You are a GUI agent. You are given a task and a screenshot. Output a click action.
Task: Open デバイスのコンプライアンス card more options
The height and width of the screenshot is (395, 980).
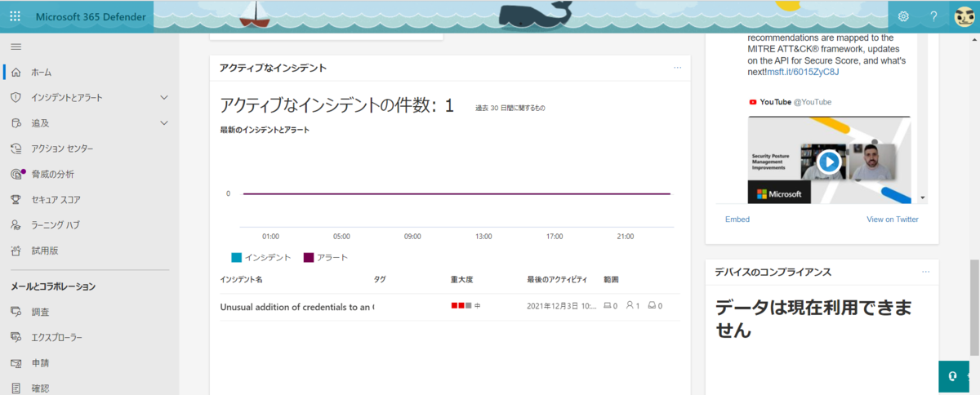point(925,272)
